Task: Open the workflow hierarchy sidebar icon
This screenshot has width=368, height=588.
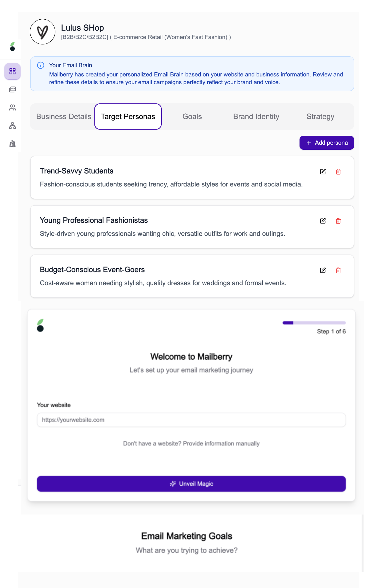Action: point(12,126)
